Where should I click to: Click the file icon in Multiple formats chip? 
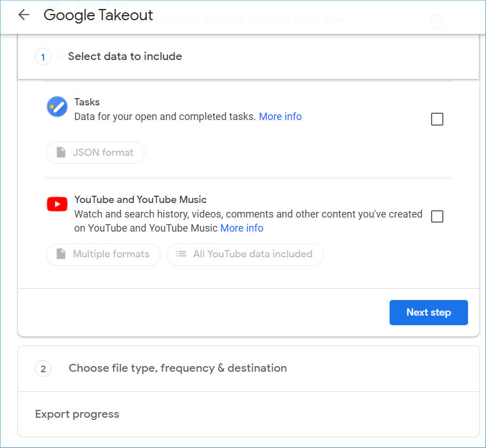pos(61,254)
